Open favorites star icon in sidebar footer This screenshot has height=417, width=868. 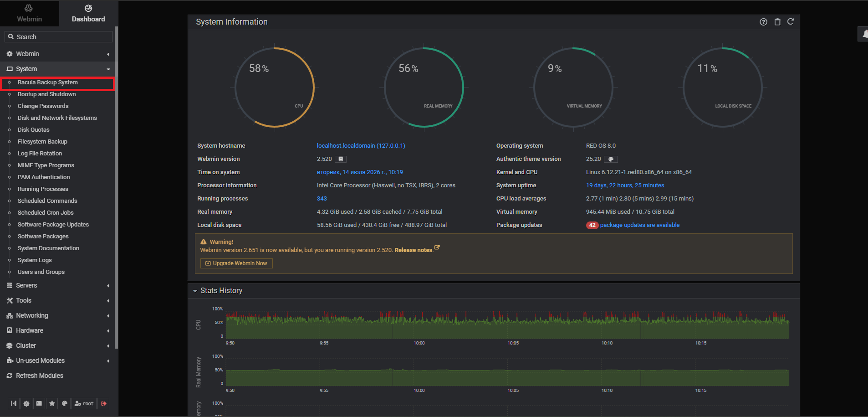pos(52,403)
